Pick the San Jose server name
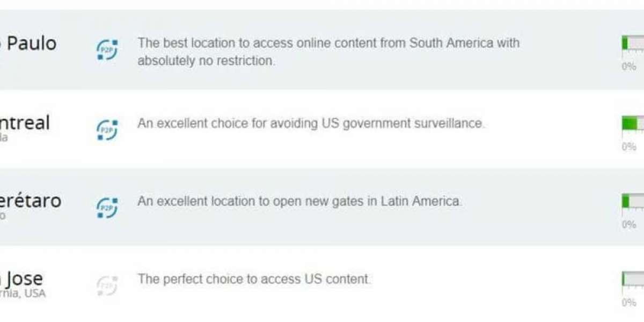644x322 pixels. pos(21,280)
